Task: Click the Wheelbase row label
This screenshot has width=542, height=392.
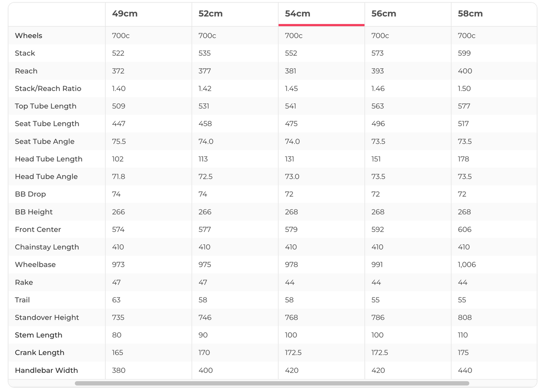Action: click(x=35, y=264)
